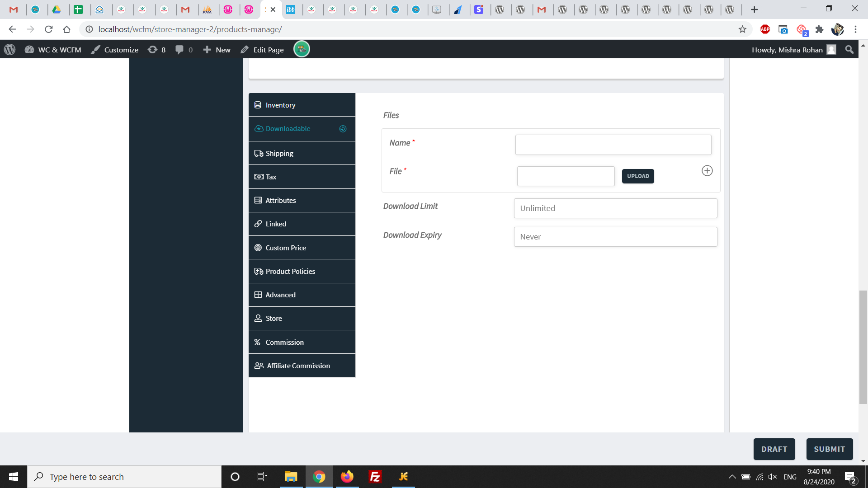Click the volume muted tray icon

773,477
